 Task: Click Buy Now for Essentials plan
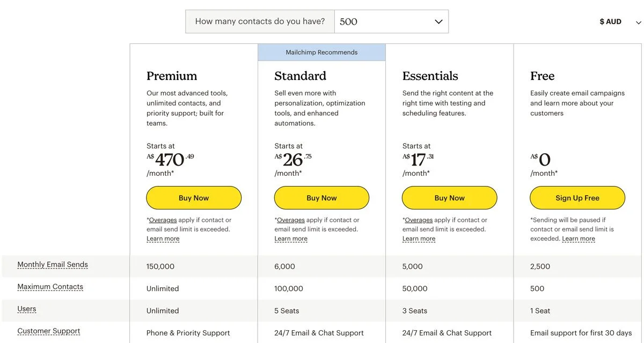pos(449,198)
